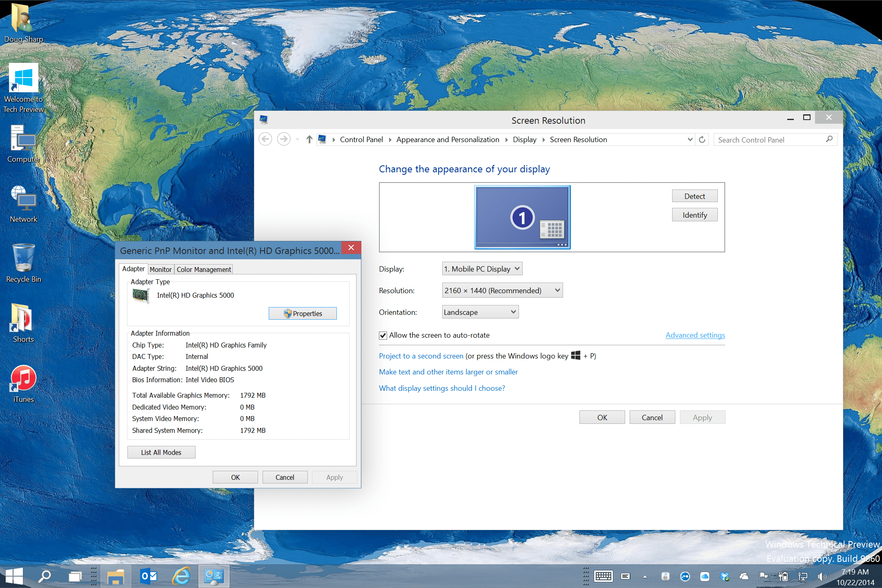The width and height of the screenshot is (882, 588).
Task: Click OK in Screen Resolution window
Action: [x=602, y=417]
